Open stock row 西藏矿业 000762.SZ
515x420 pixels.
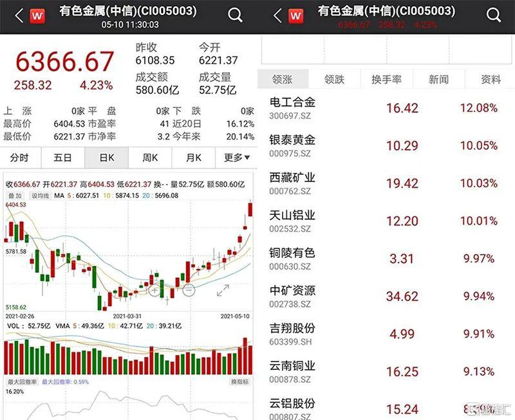386,184
